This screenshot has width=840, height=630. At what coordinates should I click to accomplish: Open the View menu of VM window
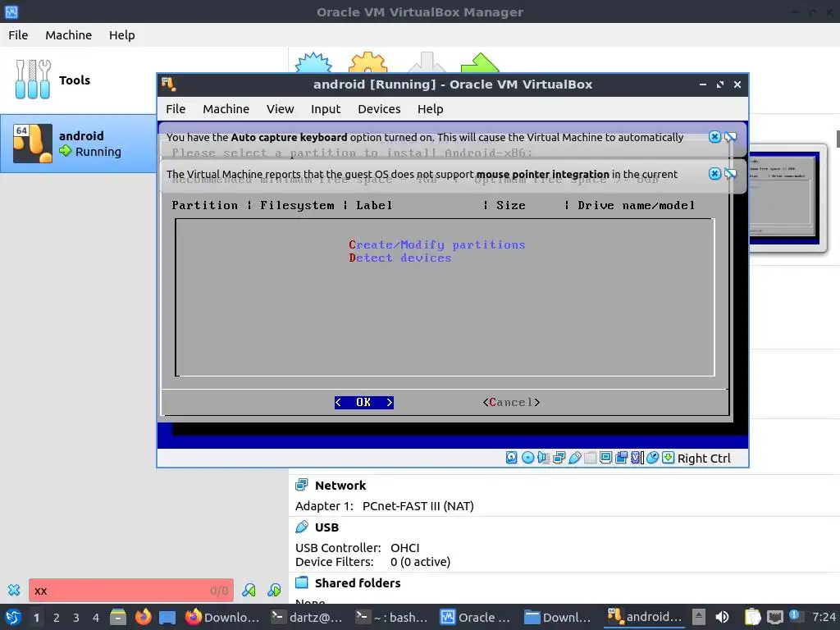(x=281, y=109)
